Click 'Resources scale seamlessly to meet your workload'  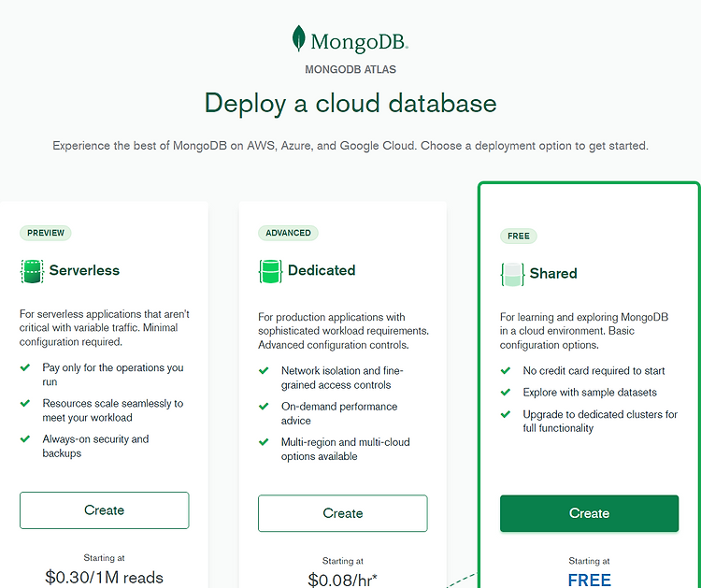(113, 410)
